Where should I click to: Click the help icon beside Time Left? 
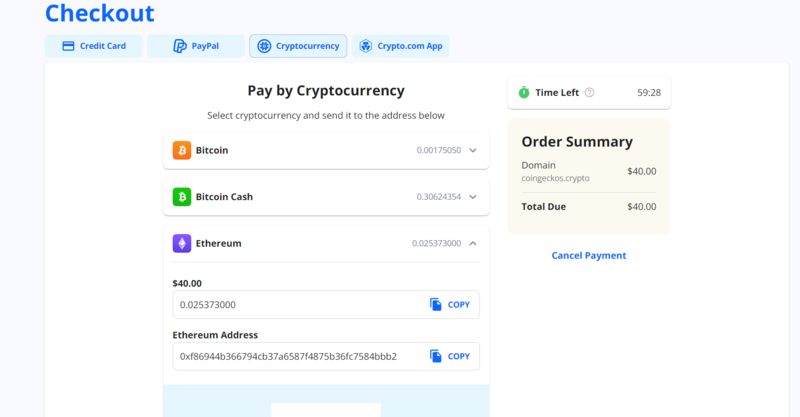pos(589,93)
